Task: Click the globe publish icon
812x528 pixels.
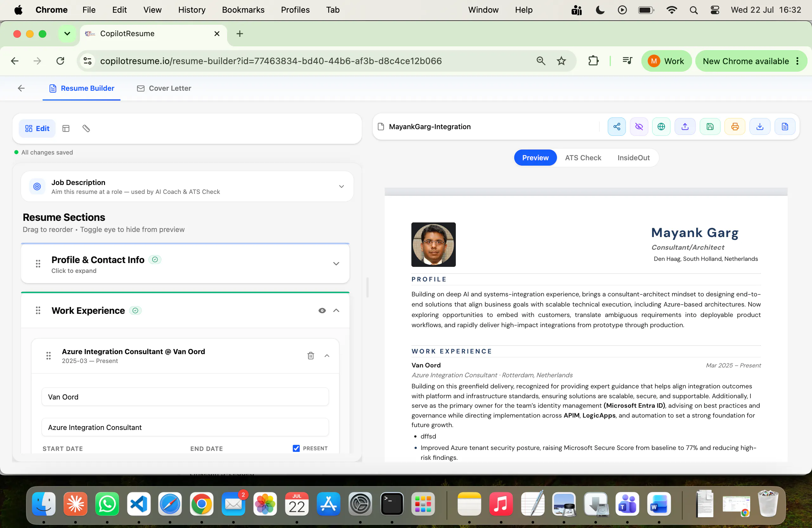Action: (661, 127)
